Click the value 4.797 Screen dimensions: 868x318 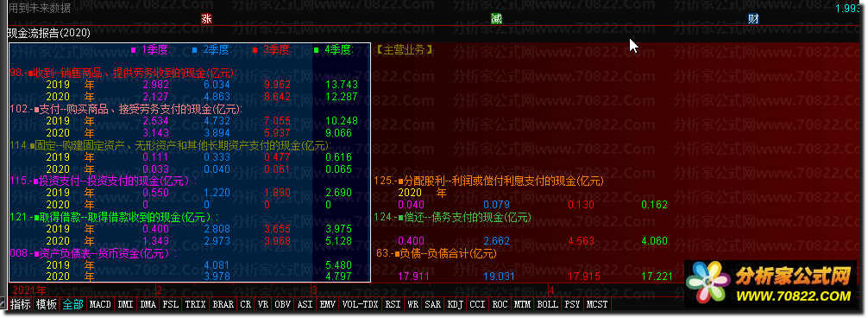(x=339, y=276)
